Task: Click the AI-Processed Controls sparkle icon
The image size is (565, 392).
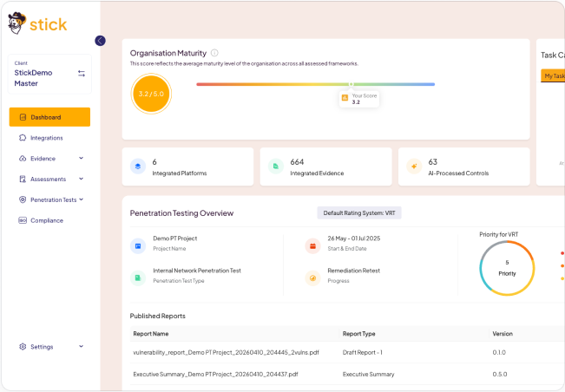Action: pos(414,167)
